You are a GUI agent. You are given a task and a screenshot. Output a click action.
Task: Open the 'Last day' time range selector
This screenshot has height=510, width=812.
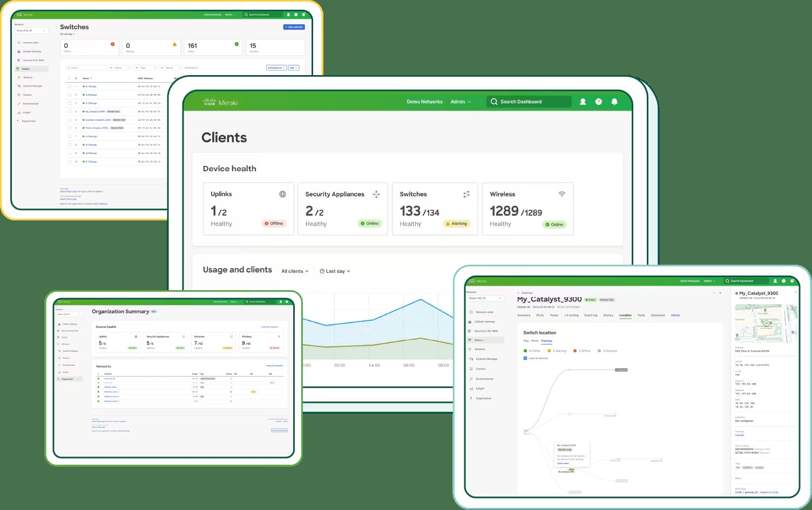tap(335, 271)
